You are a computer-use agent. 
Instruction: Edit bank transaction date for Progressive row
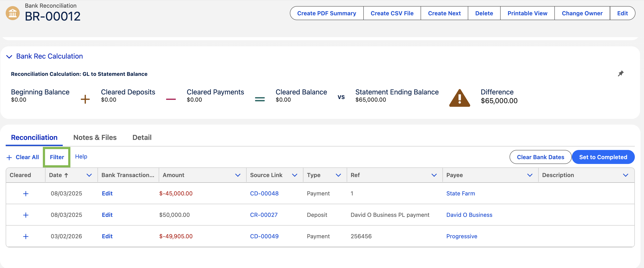click(x=107, y=237)
